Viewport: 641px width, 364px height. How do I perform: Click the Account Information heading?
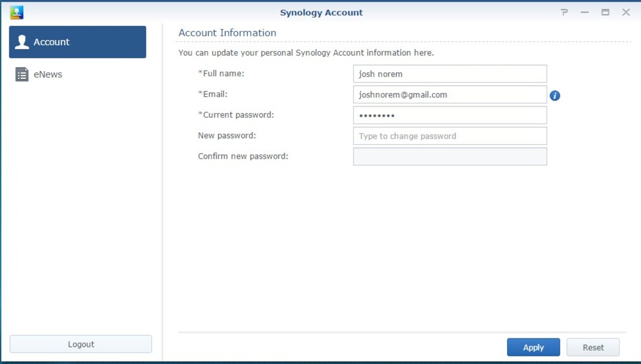click(228, 33)
